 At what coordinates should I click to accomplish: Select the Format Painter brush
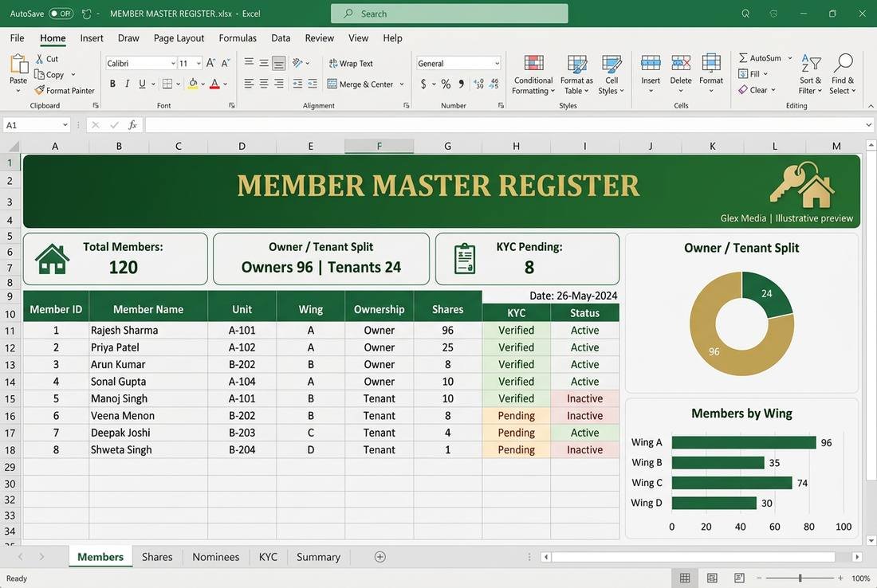point(39,90)
